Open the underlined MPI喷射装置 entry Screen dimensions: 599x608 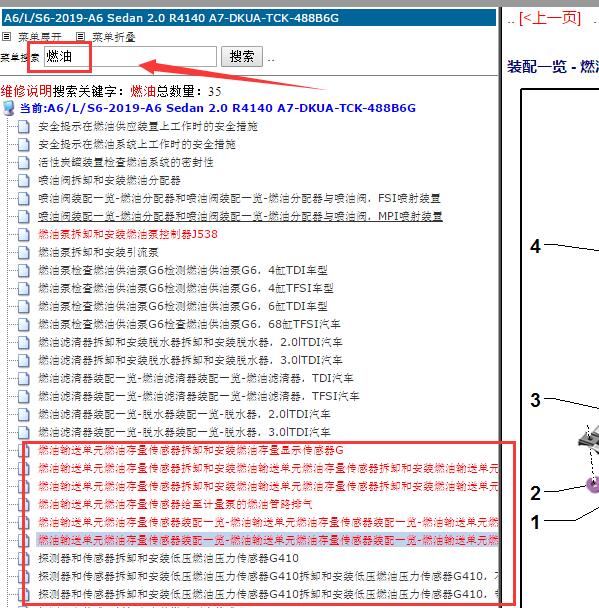[240, 216]
